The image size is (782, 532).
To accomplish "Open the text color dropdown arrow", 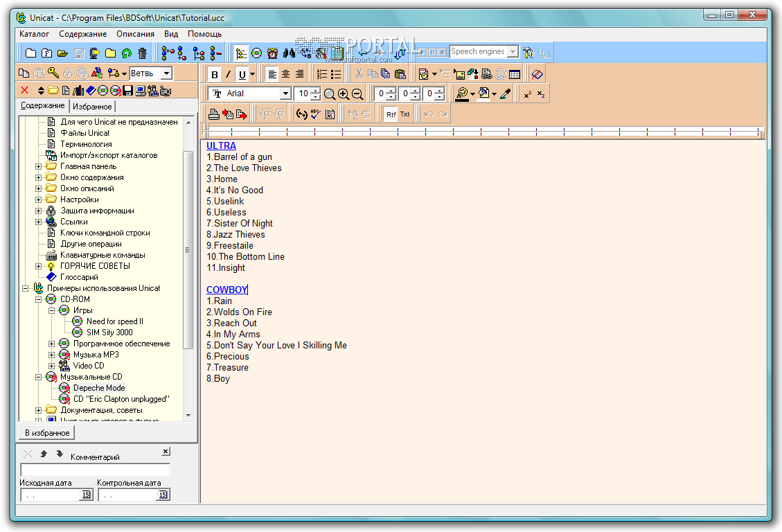I will pyautogui.click(x=472, y=94).
